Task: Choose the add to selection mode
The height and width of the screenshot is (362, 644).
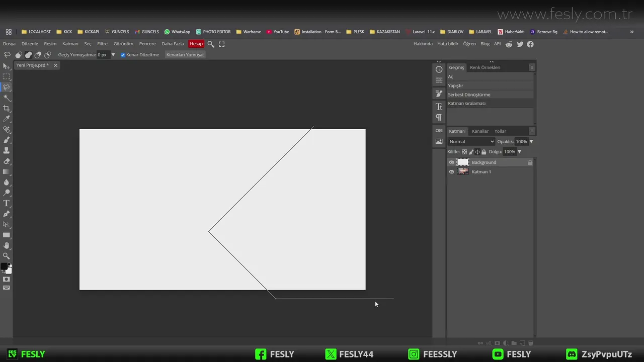Action: click(x=28, y=55)
